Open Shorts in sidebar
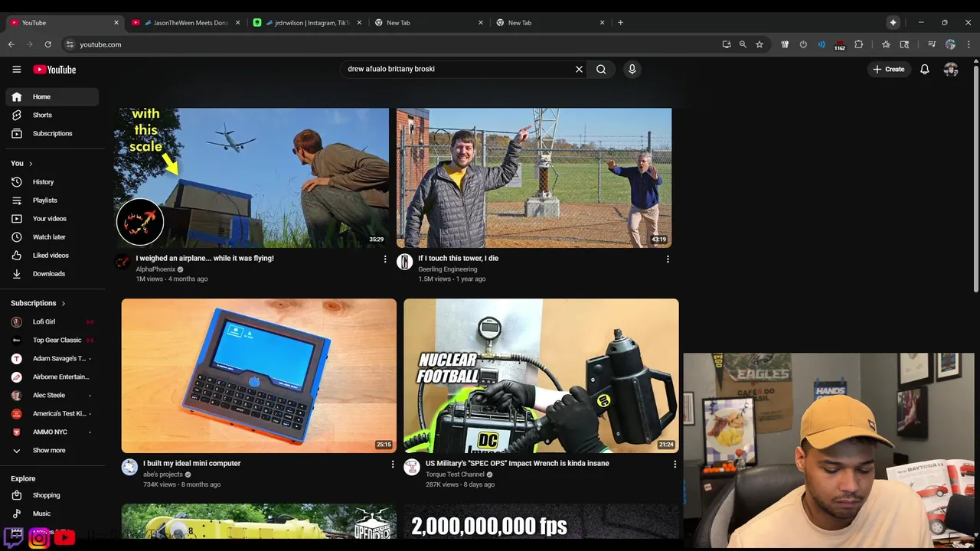Viewport: 980px width, 551px height. 52,115
